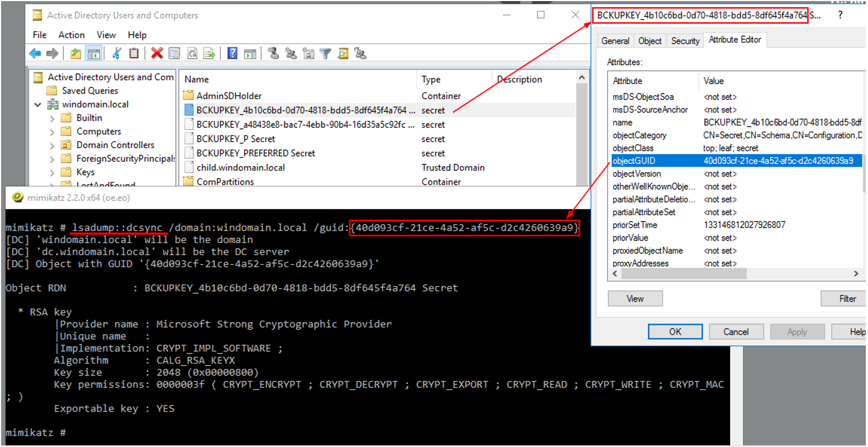This screenshot has width=868, height=447.
Task: Click the Apply button in properties dialog
Action: pos(797,332)
